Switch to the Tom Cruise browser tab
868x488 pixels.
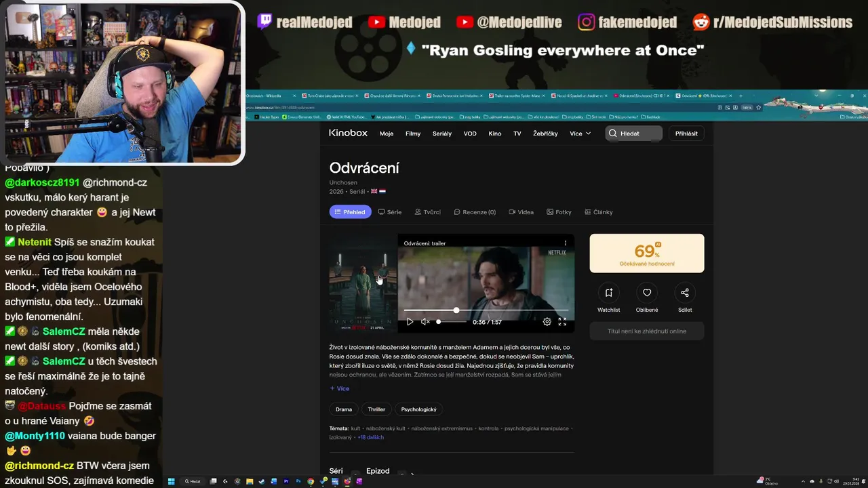click(x=330, y=96)
